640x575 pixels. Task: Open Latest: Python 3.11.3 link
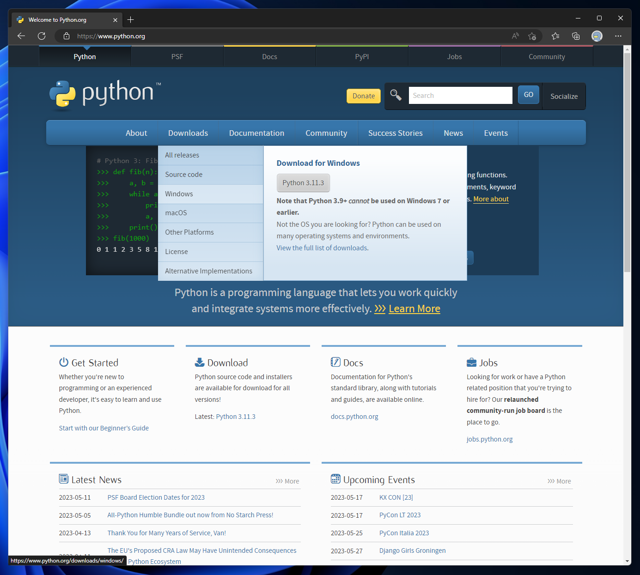coord(236,417)
